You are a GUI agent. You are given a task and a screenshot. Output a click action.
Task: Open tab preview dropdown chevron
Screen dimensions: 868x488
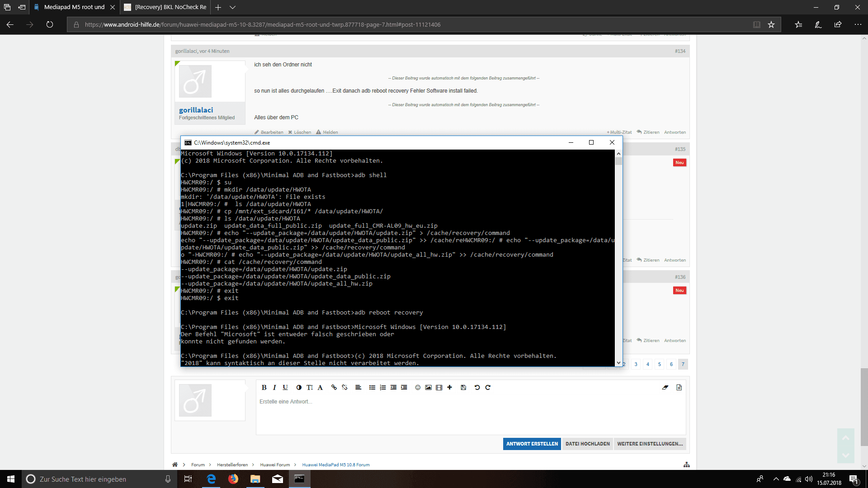(232, 7)
